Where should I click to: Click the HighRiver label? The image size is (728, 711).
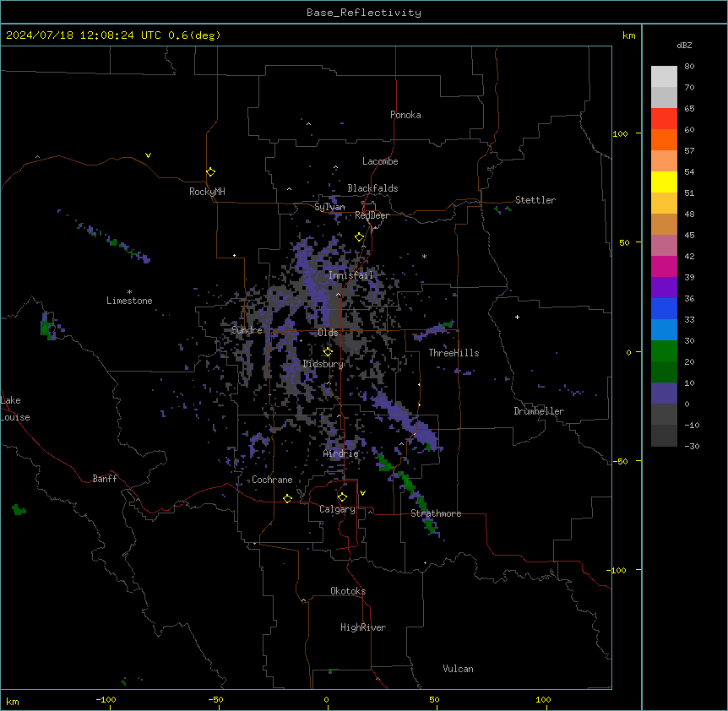coord(363,627)
